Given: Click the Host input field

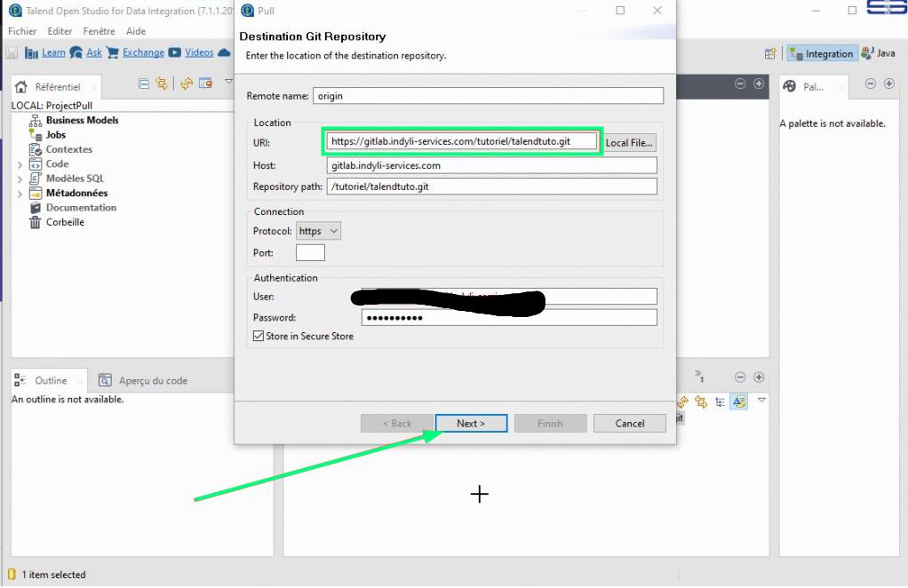Looking at the screenshot, I should tap(491, 165).
